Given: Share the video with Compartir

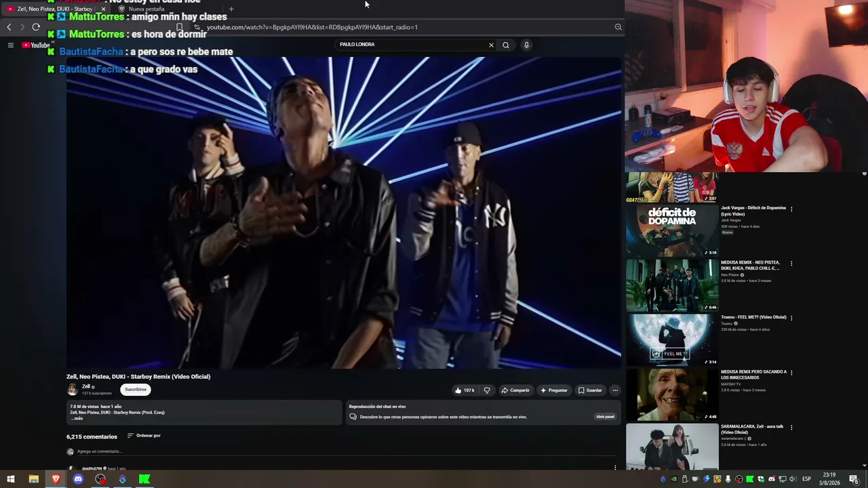Looking at the screenshot, I should (515, 390).
